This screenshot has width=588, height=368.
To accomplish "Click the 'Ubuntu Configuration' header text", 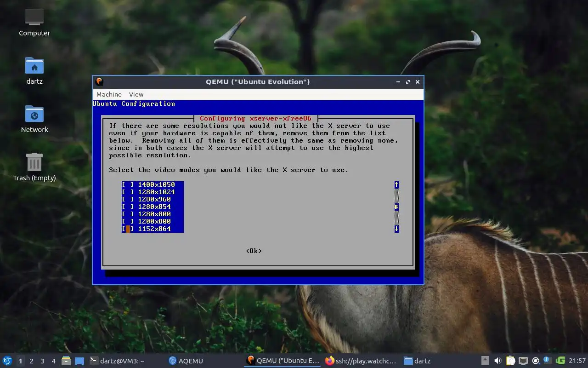I will 134,103.
